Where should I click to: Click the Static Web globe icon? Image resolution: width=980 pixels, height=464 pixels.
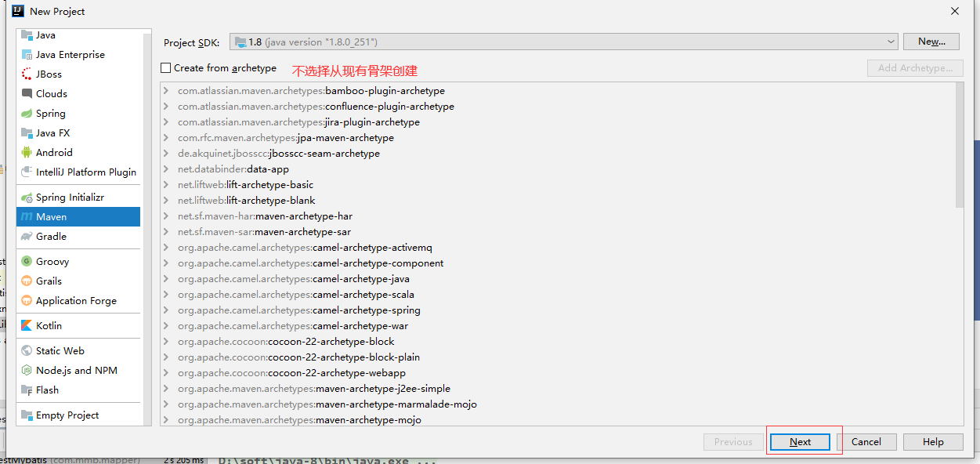click(27, 351)
